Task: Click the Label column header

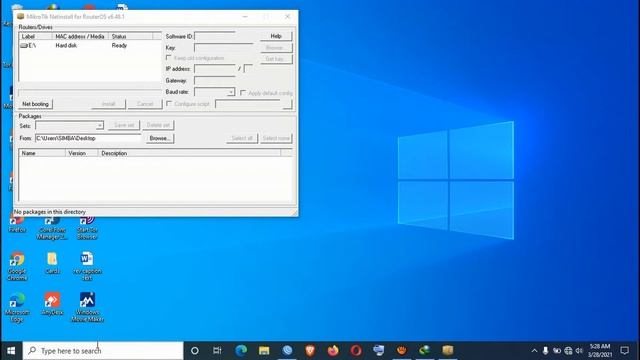Action: (36, 37)
